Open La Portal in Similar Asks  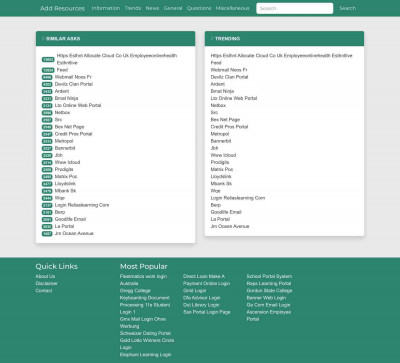pos(64,226)
